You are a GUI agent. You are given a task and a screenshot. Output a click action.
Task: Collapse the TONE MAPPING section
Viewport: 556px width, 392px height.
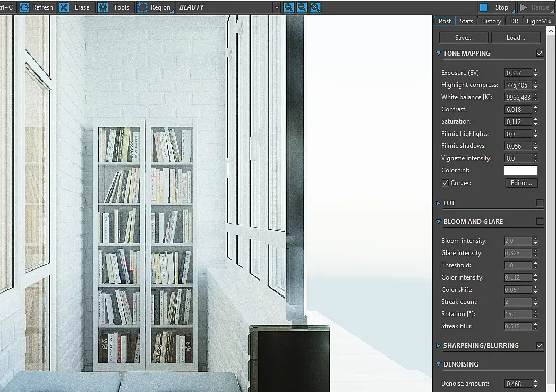click(x=438, y=53)
